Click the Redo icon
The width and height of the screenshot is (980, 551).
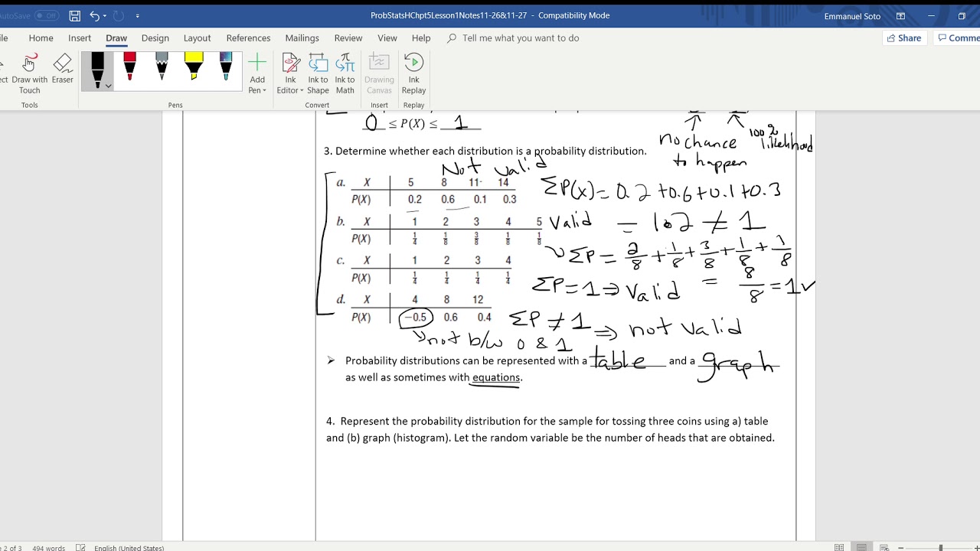pyautogui.click(x=118, y=15)
